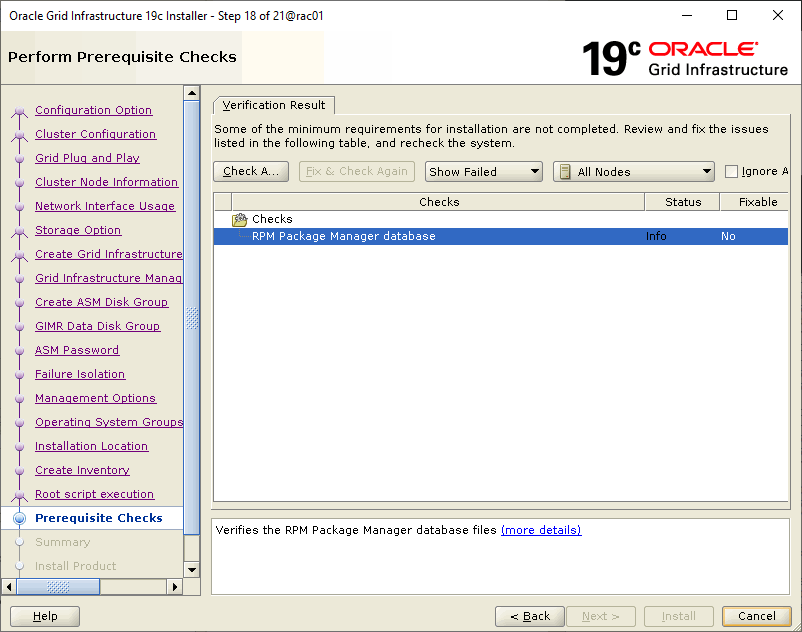Click the current-step indicator beside Prerequisite Checks
Image resolution: width=802 pixels, height=632 pixels.
coord(19,518)
